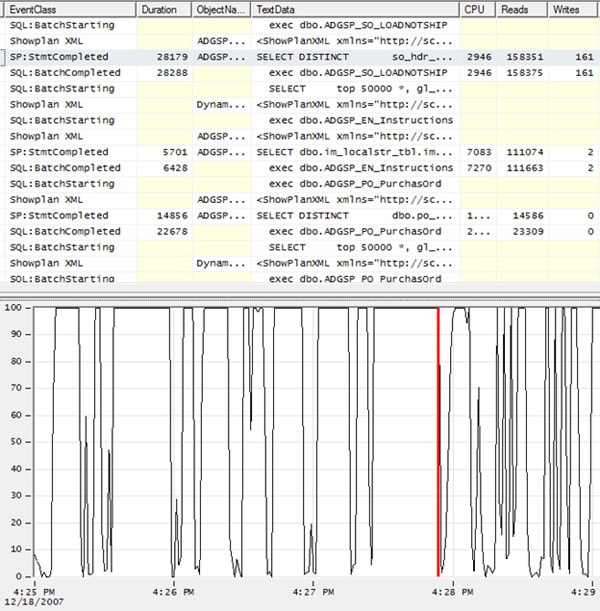Sort by the CPU column header
This screenshot has height=611, width=600.
pyautogui.click(x=478, y=10)
